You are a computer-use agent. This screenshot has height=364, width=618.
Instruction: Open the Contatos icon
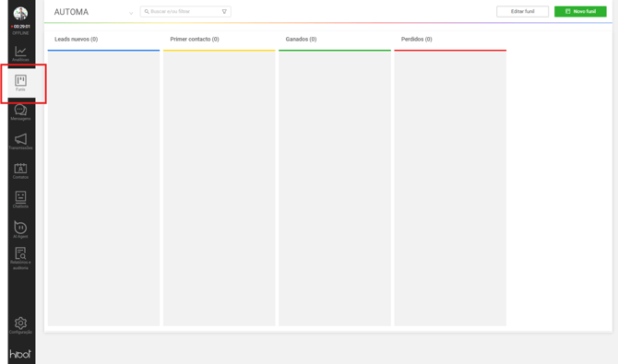20,169
